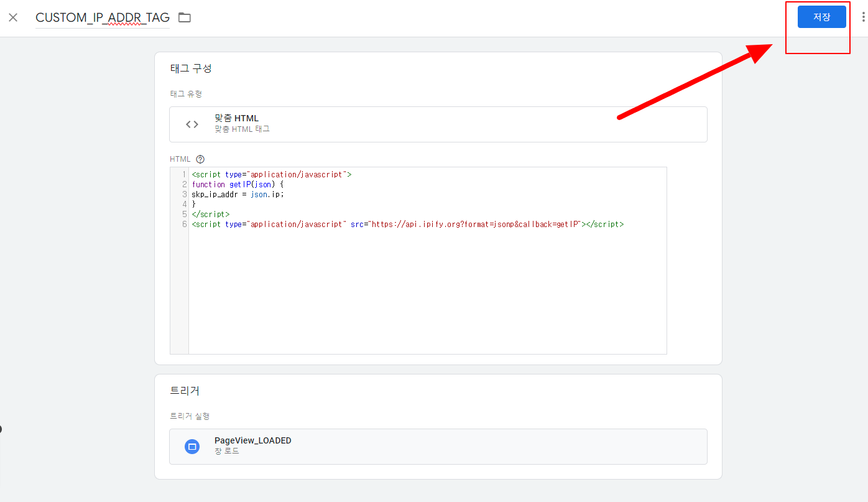Click the api.ipify.org script src line

407,224
